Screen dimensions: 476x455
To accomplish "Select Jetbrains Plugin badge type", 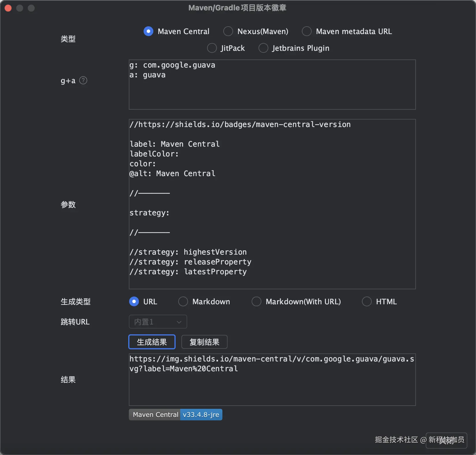I will pyautogui.click(x=263, y=48).
